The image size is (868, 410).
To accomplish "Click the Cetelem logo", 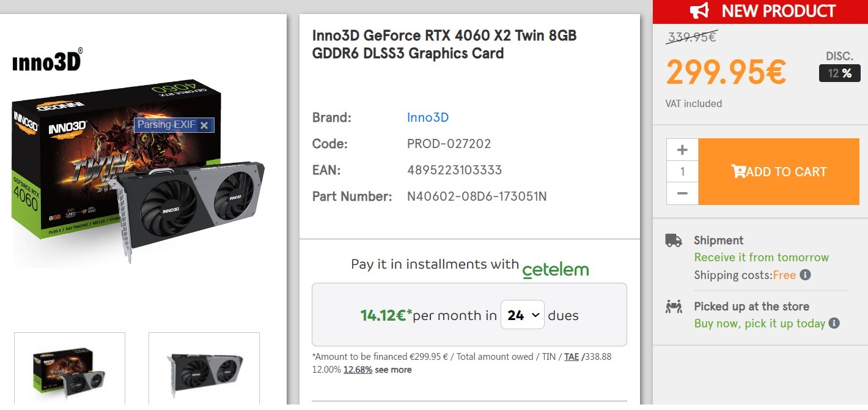I will coord(555,269).
